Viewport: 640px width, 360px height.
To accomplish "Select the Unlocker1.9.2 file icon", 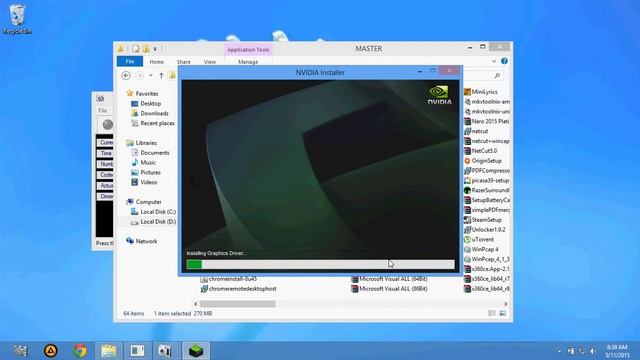I will tap(467, 229).
